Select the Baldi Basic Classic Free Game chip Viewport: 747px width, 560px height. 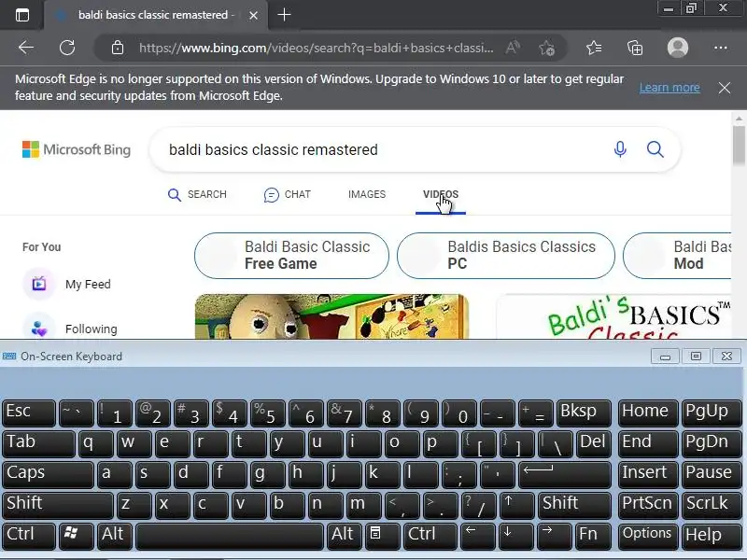[291, 256]
